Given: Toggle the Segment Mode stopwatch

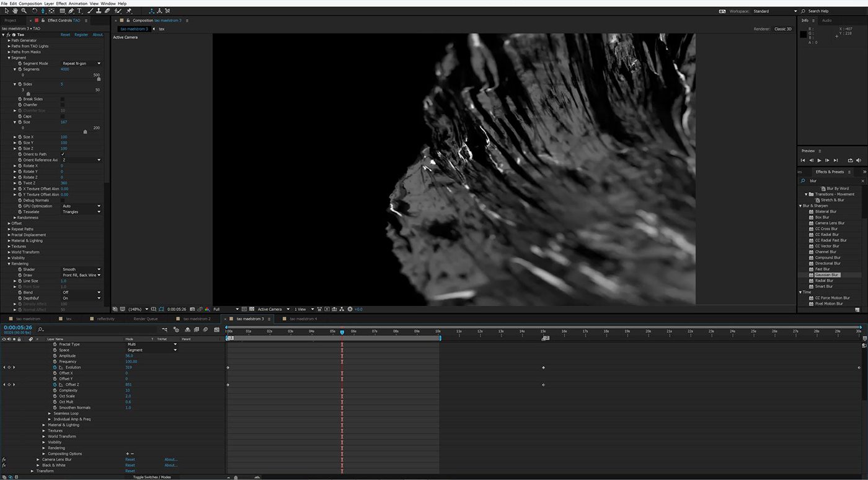Looking at the screenshot, I should (20, 63).
